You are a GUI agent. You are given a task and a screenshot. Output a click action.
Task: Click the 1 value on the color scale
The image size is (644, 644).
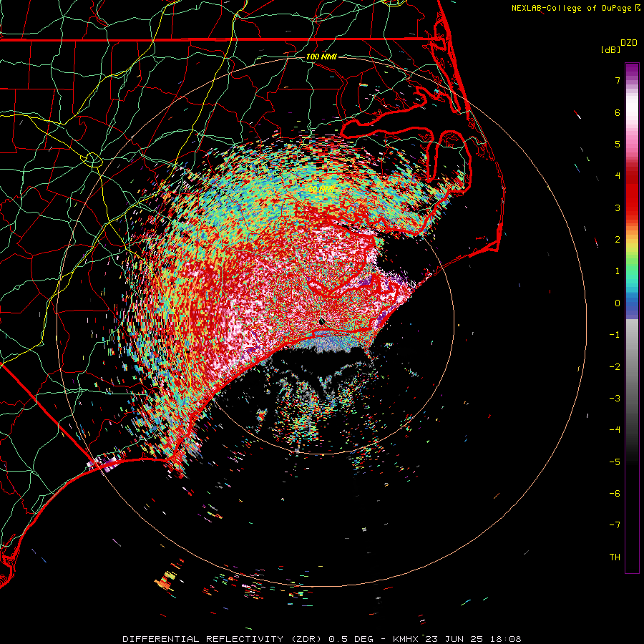coord(618,271)
